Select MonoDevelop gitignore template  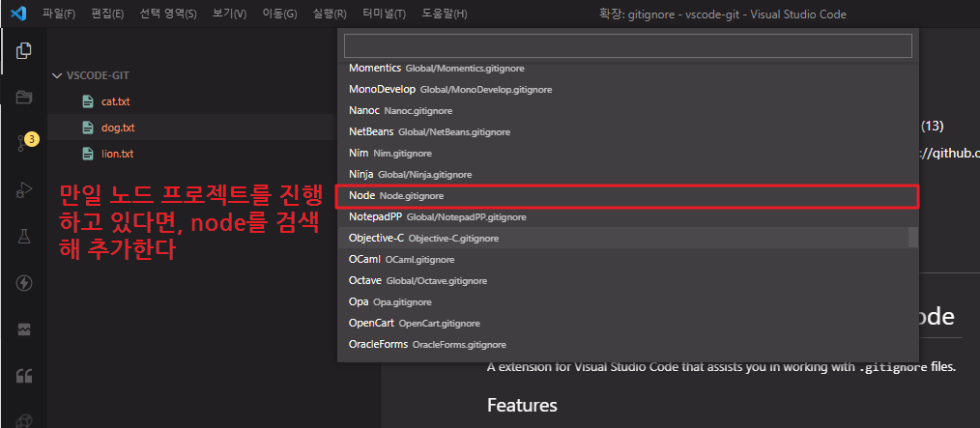pyautogui.click(x=627, y=89)
